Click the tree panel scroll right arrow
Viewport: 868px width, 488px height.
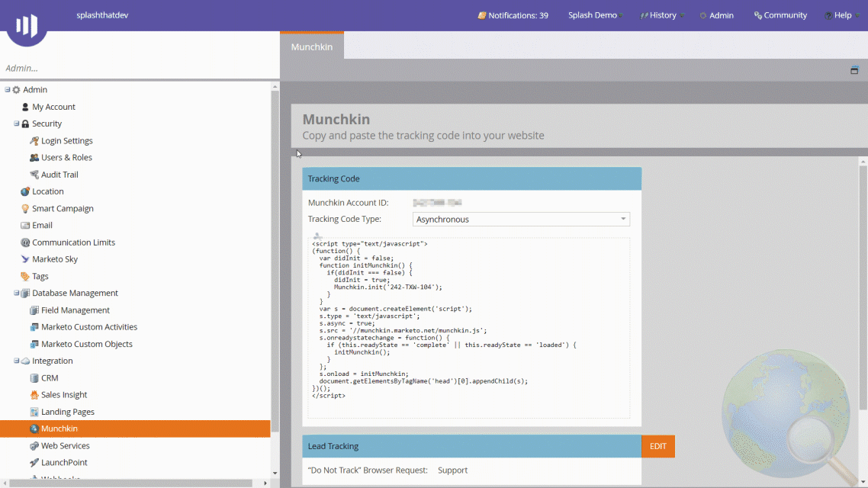coord(265,483)
